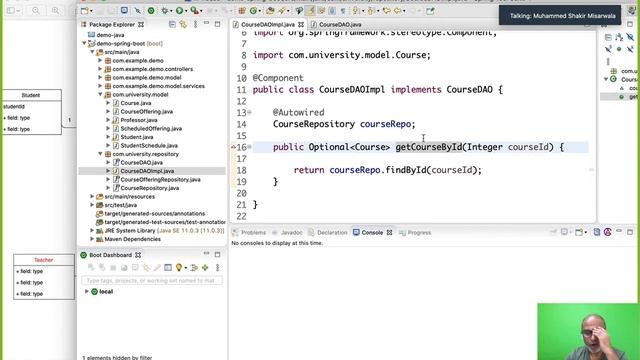Click the green Run button icon
The height and width of the screenshot is (360, 640).
coord(180,11)
